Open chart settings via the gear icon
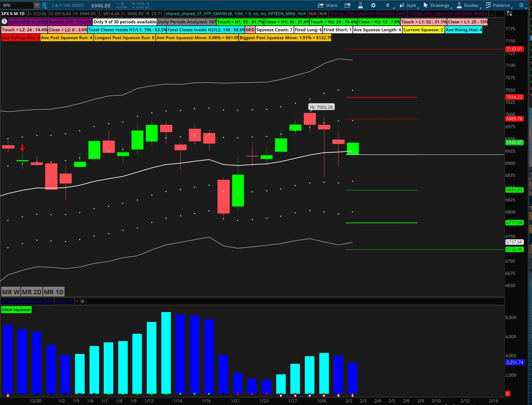Screen dimensions: 532x405 click(373, 5)
